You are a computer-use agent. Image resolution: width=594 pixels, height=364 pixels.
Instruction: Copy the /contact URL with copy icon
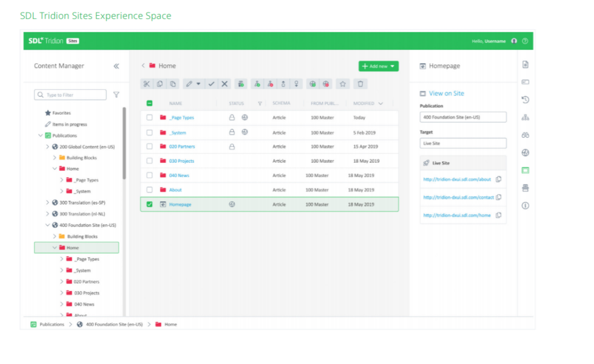point(498,197)
